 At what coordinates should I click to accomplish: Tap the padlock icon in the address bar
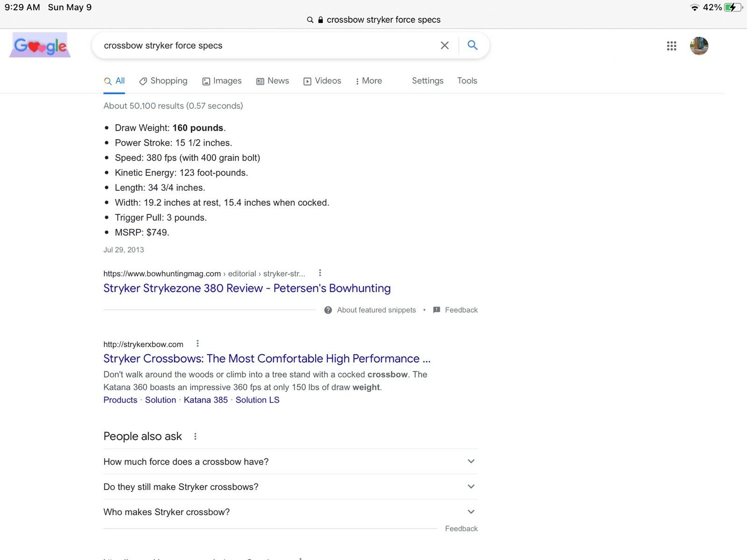pos(321,20)
